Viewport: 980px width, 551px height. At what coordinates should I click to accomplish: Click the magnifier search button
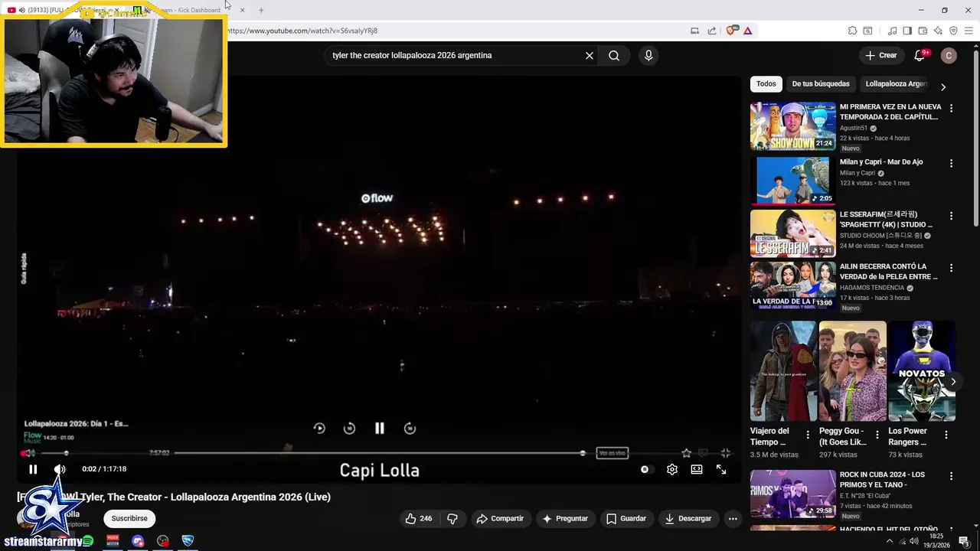(614, 55)
